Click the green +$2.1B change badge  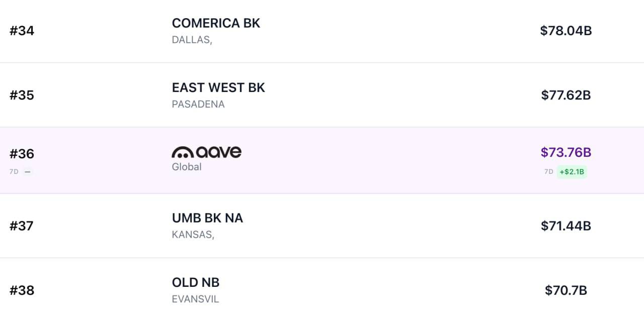coord(572,172)
